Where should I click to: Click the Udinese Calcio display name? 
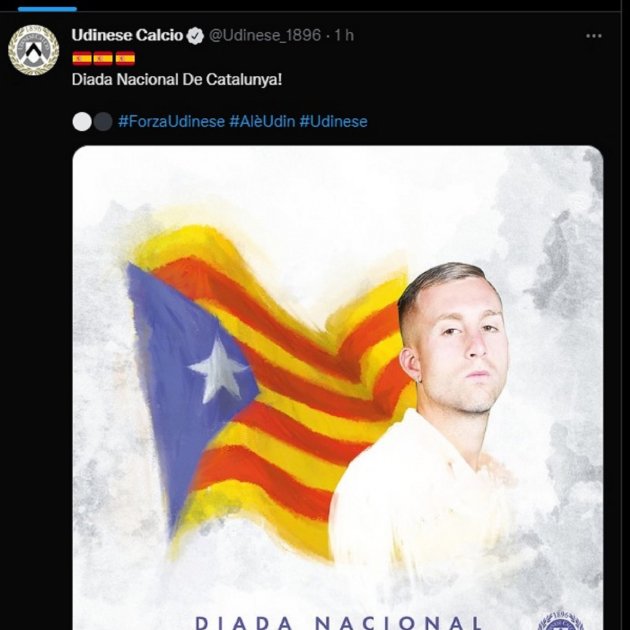127,35
